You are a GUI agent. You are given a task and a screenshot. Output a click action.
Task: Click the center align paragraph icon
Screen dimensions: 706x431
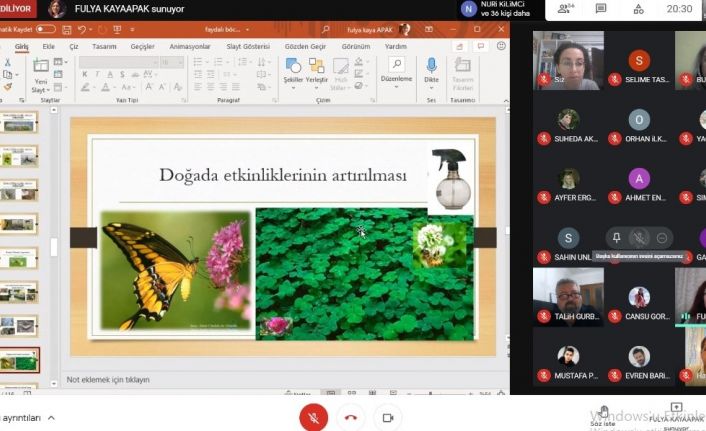(x=210, y=86)
